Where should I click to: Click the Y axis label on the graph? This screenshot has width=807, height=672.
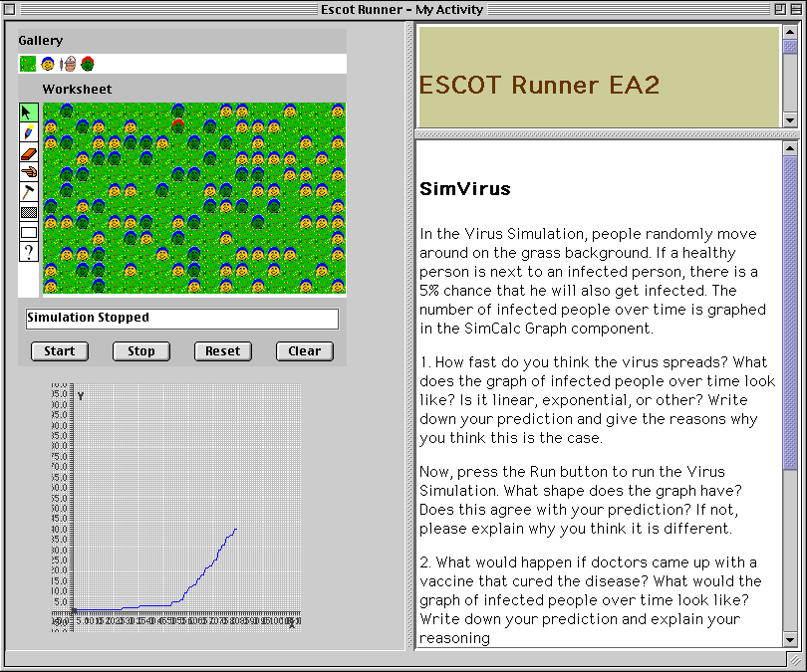(x=81, y=396)
